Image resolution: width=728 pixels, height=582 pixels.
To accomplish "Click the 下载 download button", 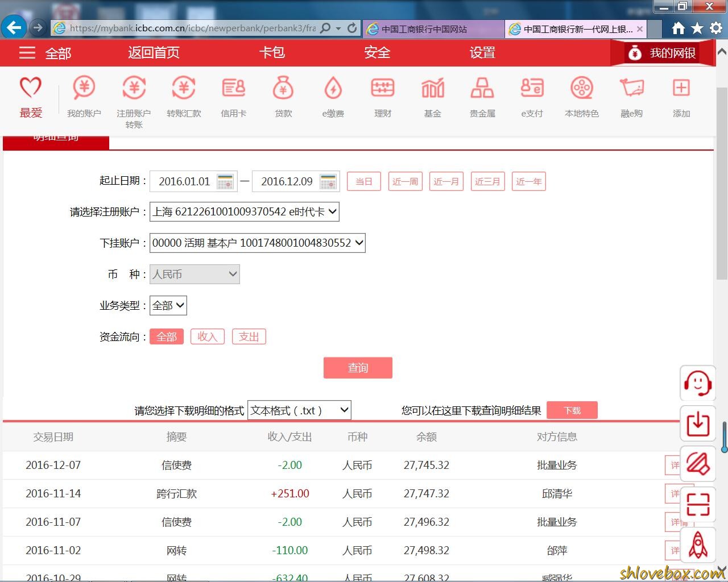I will pyautogui.click(x=572, y=410).
